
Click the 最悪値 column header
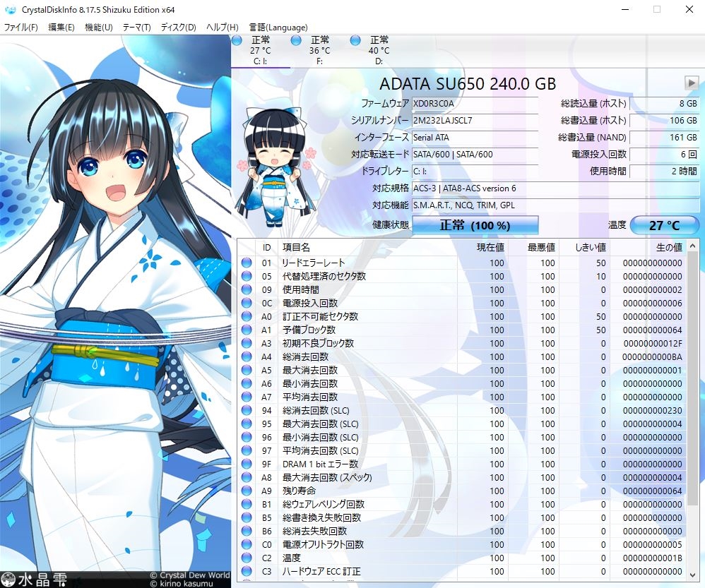pyautogui.click(x=534, y=248)
